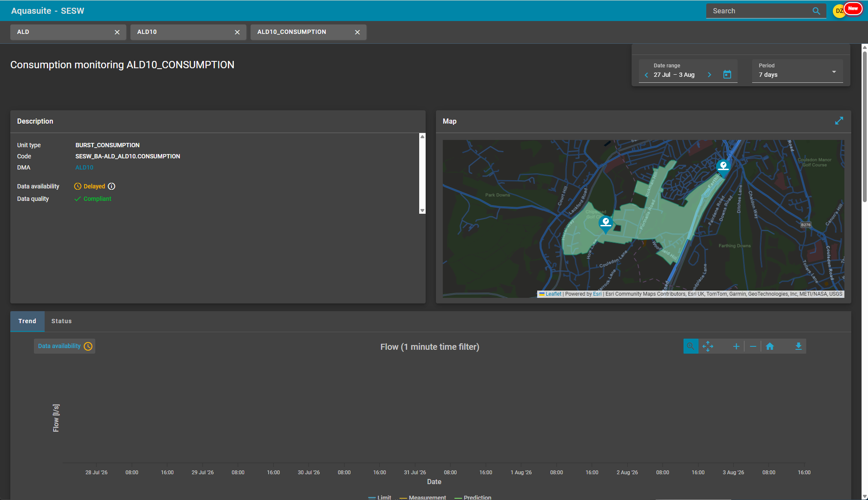This screenshot has width=868, height=500.
Task: Click the code SESW_BA-ALD_ALD10.CONSUMPTION
Action: point(128,156)
